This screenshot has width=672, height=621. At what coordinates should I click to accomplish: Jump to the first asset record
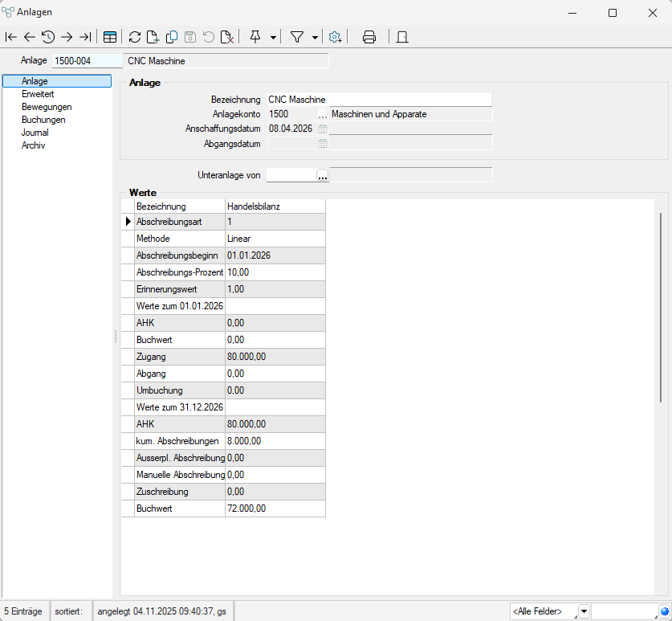point(10,37)
